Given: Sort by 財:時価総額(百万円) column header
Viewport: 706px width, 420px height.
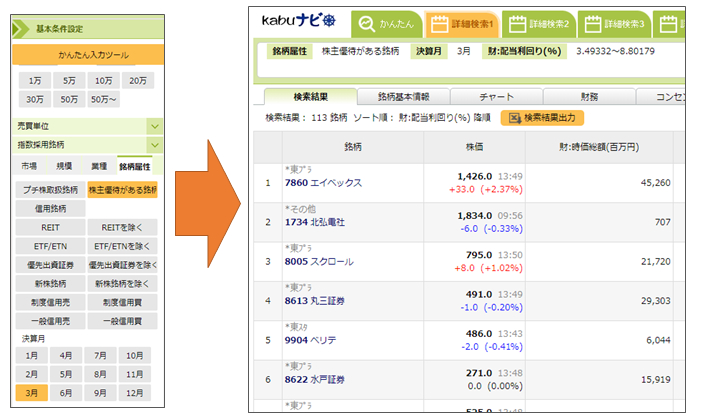Looking at the screenshot, I should coord(599,147).
